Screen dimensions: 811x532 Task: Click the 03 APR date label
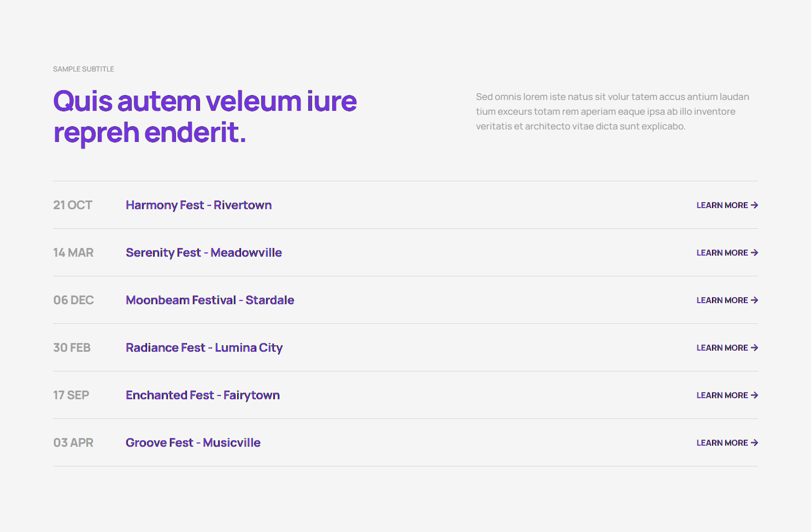coord(73,443)
